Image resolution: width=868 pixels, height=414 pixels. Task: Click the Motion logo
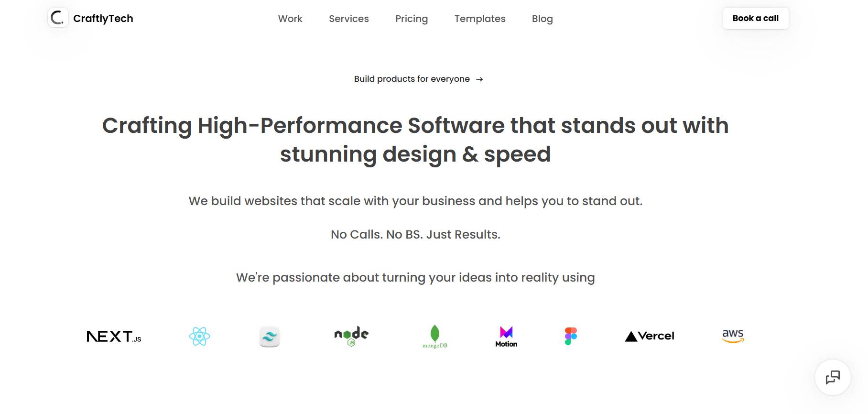point(506,336)
